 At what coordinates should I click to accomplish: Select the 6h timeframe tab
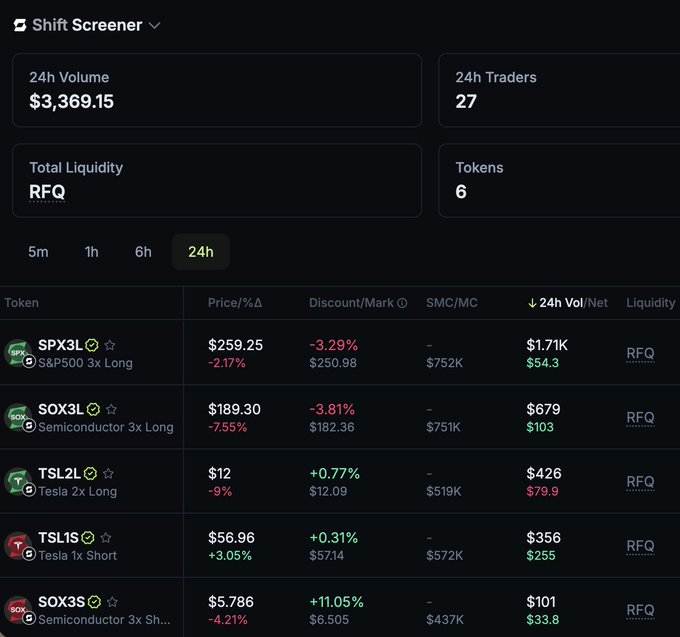point(143,252)
